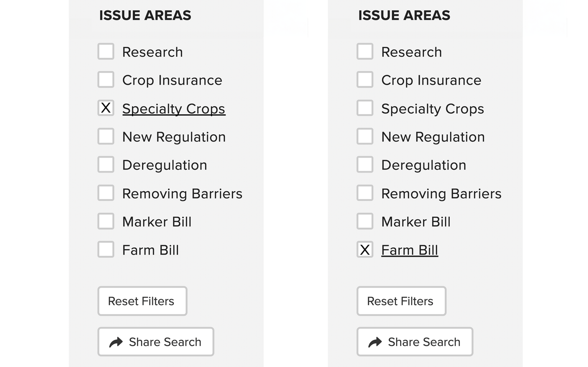Screen dimensions: 588x367
Task: Click Share Search button text in the right panel
Action: 424,342
